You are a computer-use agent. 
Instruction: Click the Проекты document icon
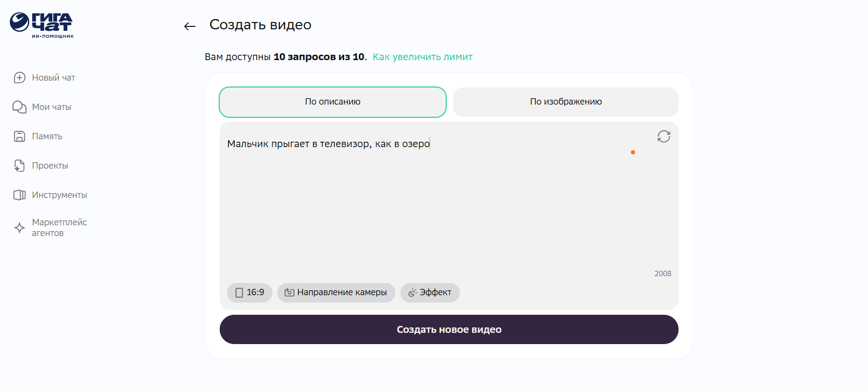[20, 166]
